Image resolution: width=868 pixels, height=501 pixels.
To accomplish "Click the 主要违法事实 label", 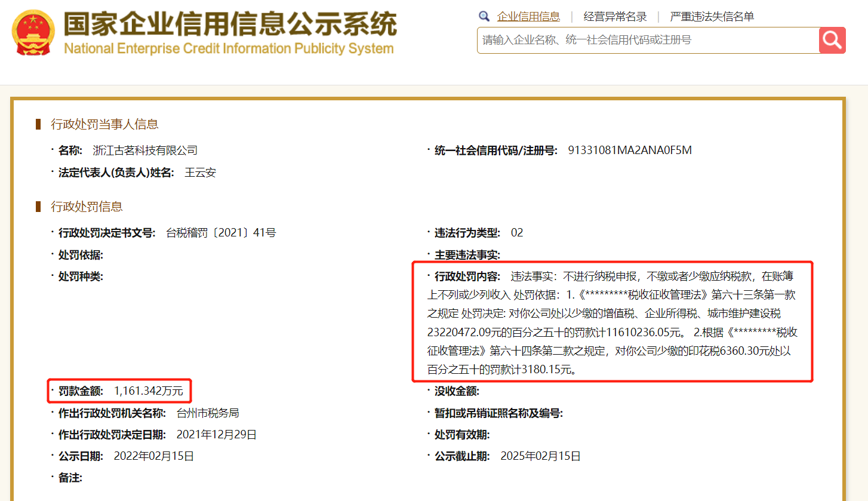I will point(467,256).
